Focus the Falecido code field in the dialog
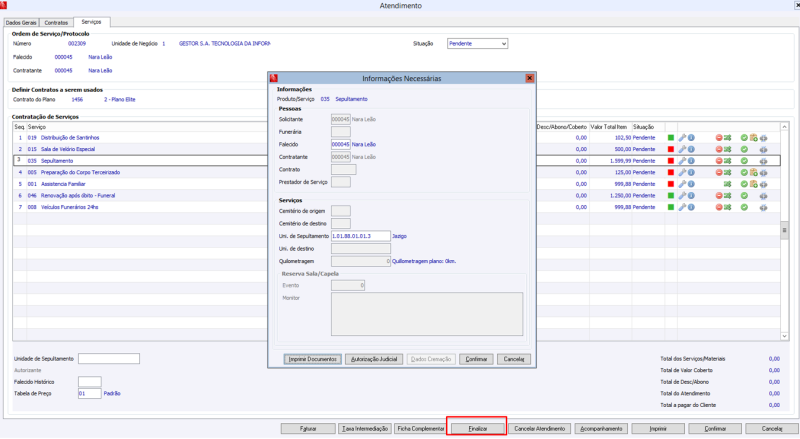The height and width of the screenshot is (439, 800). click(341, 144)
